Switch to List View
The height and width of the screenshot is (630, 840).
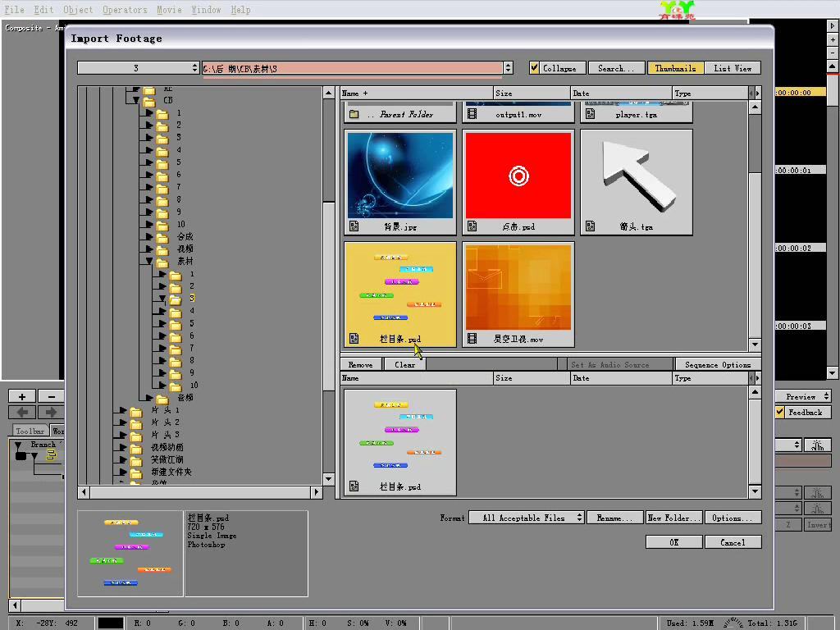(x=733, y=68)
